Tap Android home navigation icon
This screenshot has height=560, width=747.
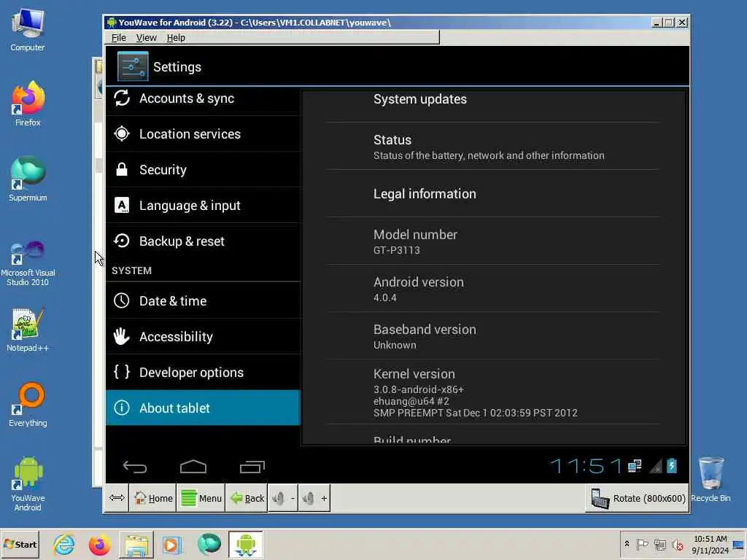point(193,467)
